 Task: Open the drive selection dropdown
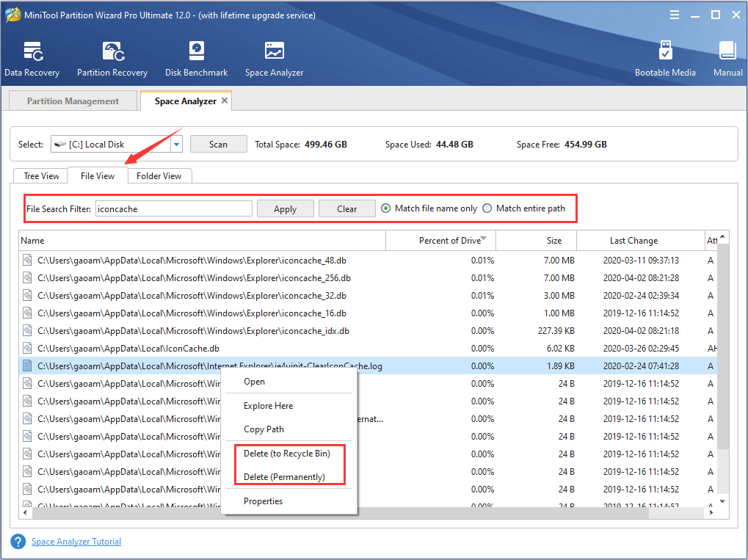click(x=175, y=144)
